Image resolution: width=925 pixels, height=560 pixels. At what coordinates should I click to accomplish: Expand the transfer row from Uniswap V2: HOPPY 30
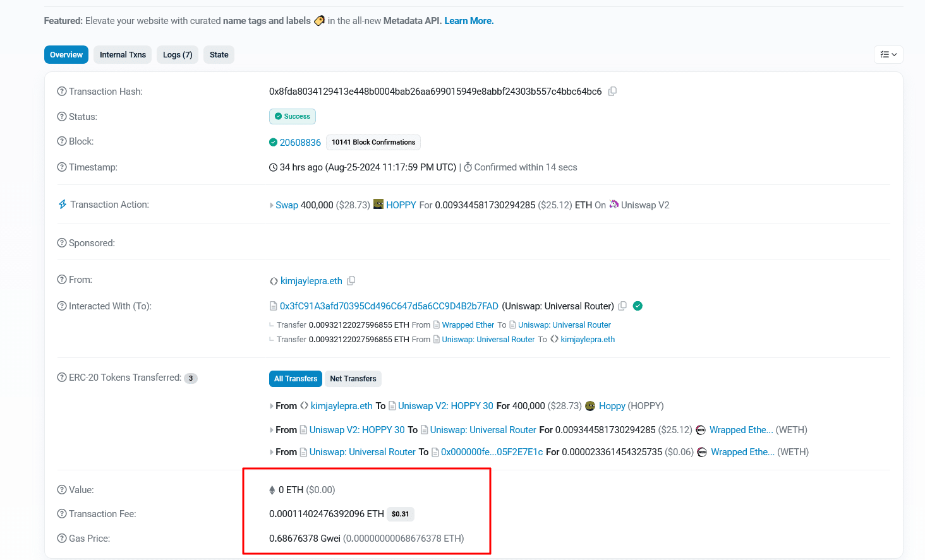pos(272,430)
